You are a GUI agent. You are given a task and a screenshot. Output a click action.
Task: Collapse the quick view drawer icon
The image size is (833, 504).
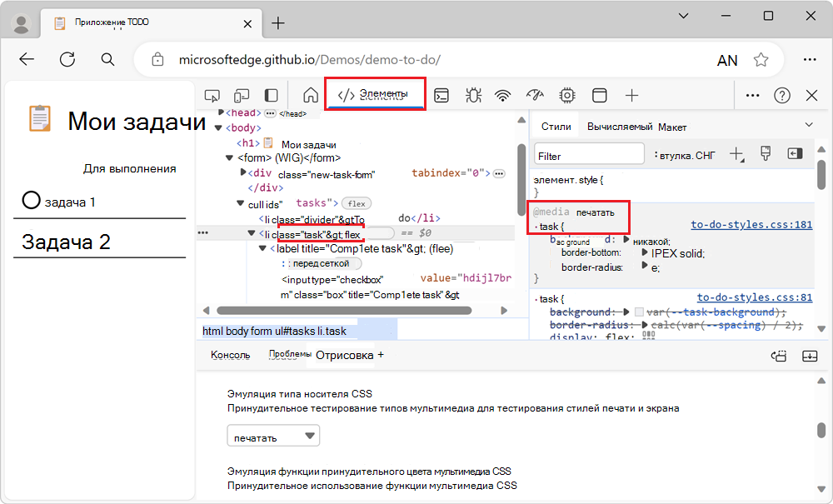click(810, 356)
